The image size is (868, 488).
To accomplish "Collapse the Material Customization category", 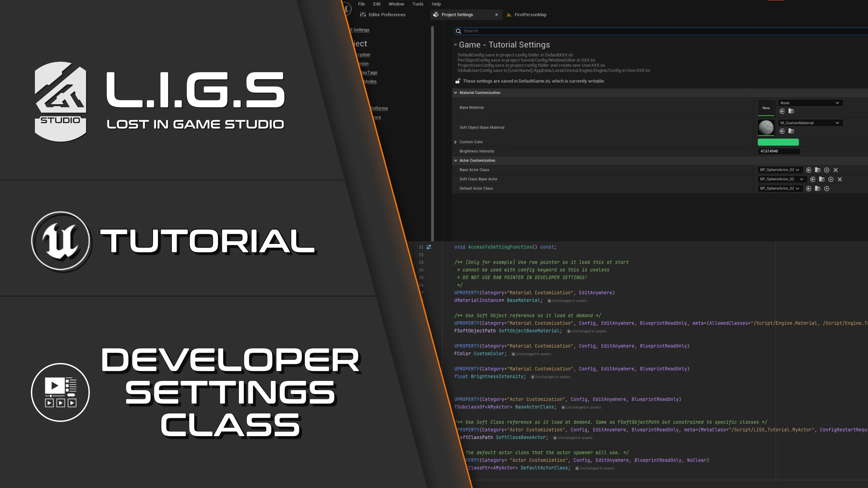I will pyautogui.click(x=456, y=93).
